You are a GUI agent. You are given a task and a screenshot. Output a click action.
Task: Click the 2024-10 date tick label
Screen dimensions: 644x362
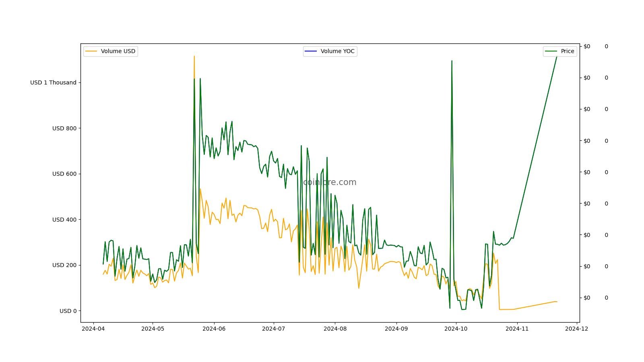coord(456,329)
